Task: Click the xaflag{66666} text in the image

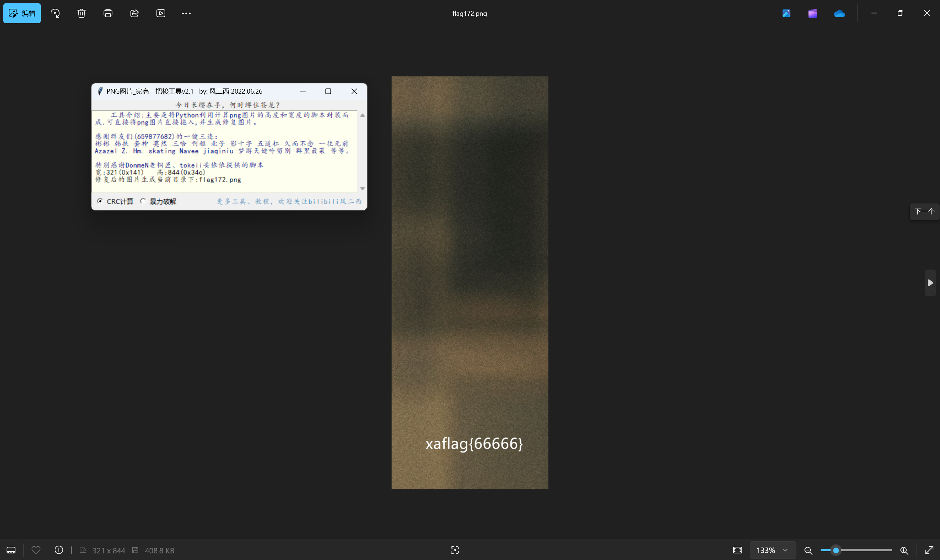Action: tap(474, 444)
